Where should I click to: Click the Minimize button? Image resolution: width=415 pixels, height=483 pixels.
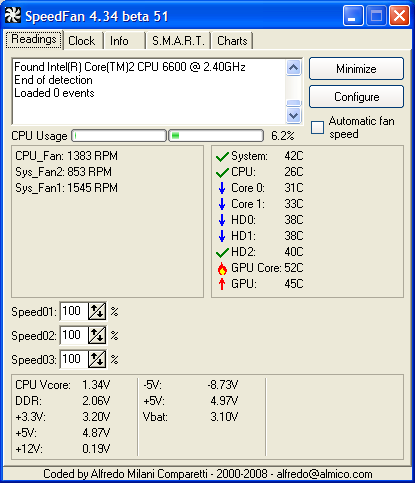[356, 69]
